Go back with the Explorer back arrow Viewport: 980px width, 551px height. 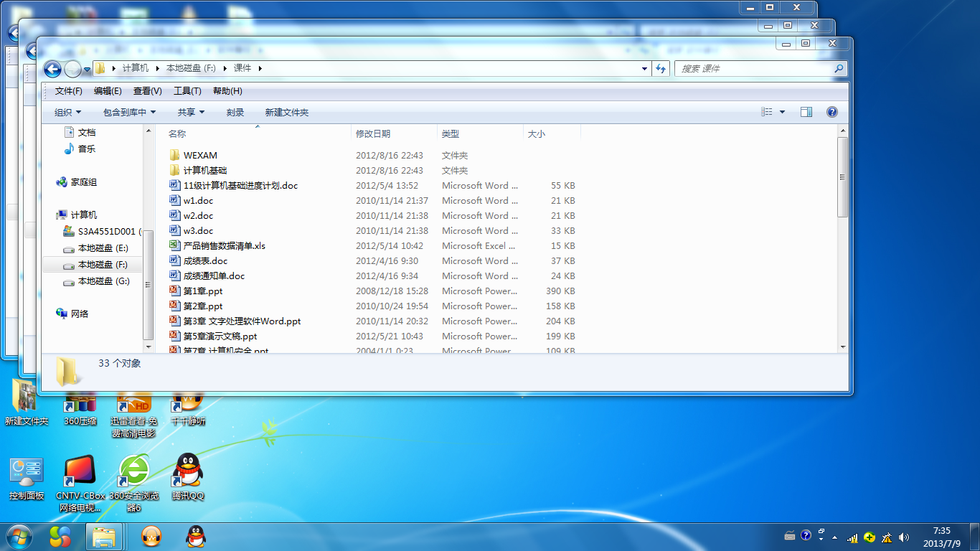(52, 69)
